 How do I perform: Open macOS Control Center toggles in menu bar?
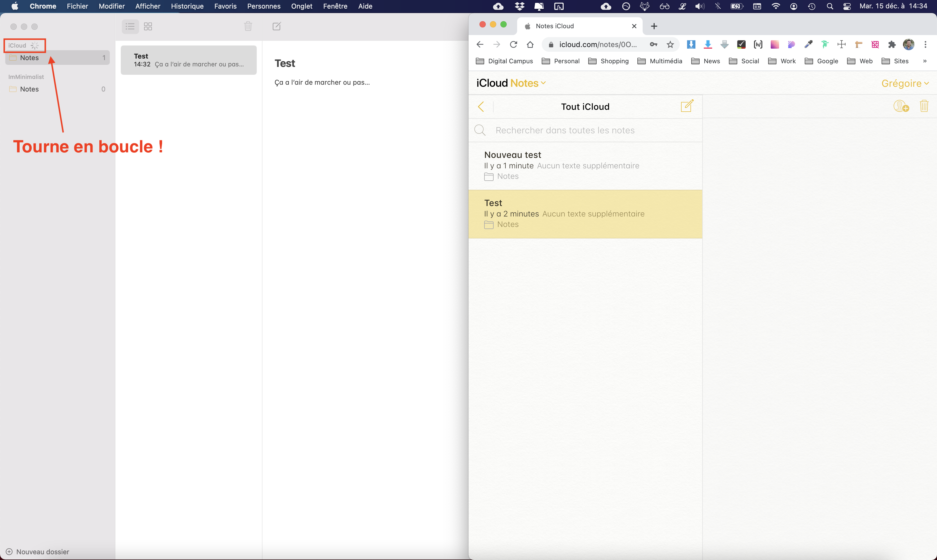(x=847, y=6)
